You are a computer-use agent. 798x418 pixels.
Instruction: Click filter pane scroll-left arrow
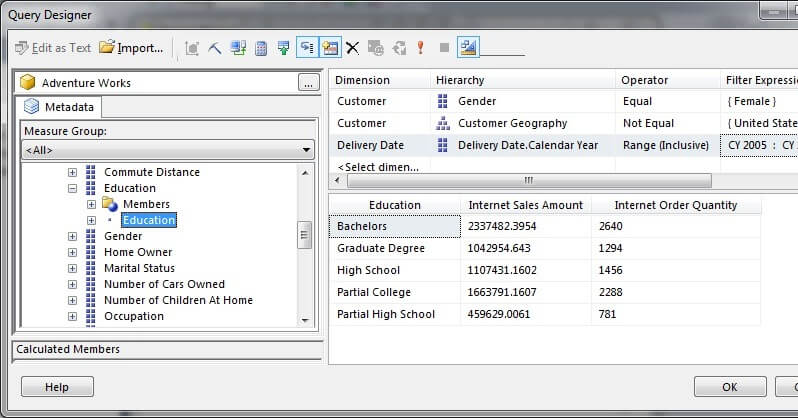pyautogui.click(x=337, y=180)
